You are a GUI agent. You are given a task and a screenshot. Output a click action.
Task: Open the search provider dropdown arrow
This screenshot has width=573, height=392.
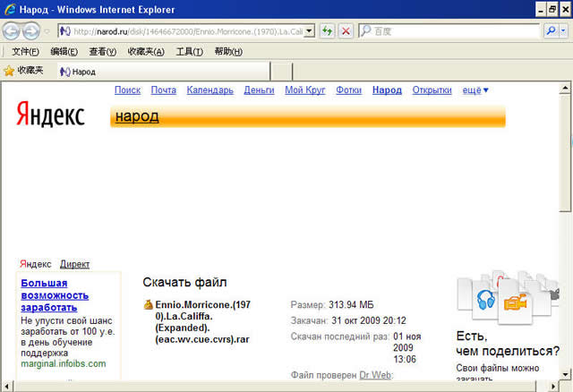click(x=563, y=31)
